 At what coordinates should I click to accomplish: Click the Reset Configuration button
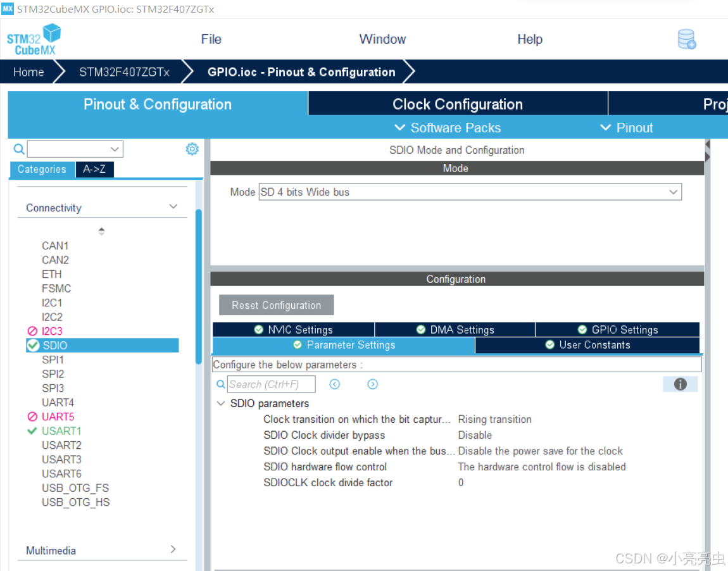276,305
